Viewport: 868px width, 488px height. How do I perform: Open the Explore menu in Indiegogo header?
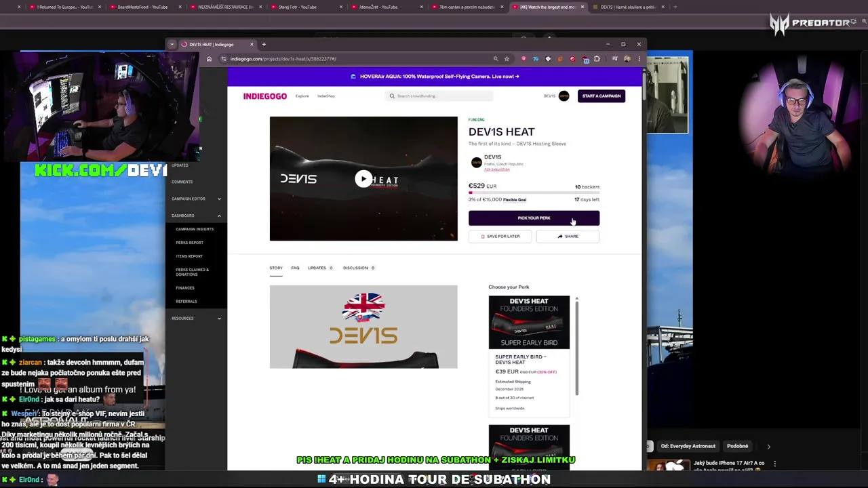tap(302, 96)
